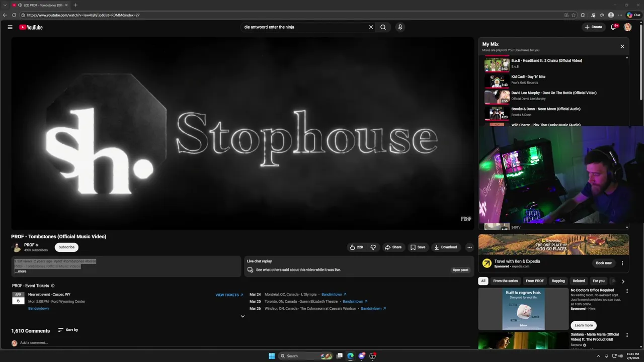Reload the page with the browser refresh icon

coord(14,15)
